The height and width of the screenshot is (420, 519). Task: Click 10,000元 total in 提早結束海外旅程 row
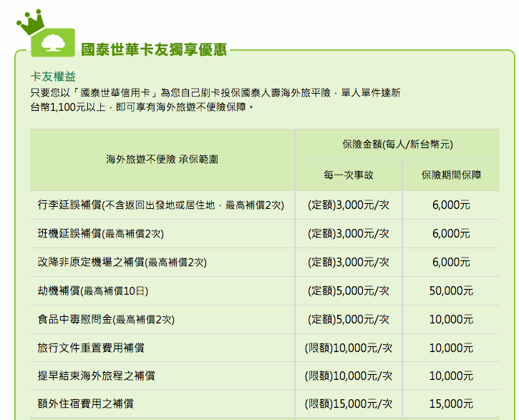point(451,376)
